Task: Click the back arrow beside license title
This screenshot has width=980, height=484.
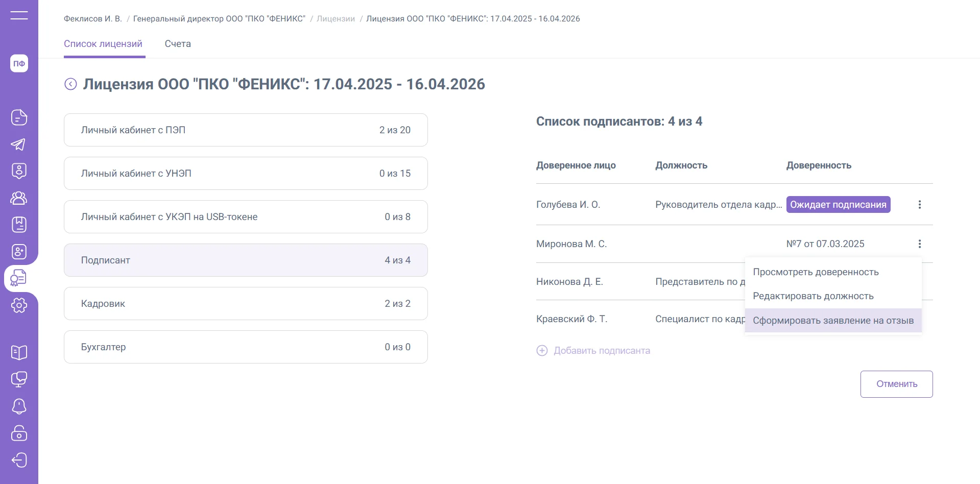Action: click(70, 84)
